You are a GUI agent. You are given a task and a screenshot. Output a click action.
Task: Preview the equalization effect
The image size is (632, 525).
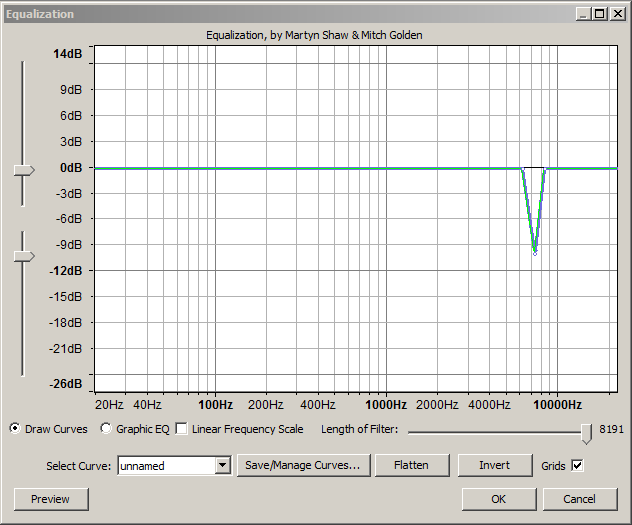coord(50,499)
